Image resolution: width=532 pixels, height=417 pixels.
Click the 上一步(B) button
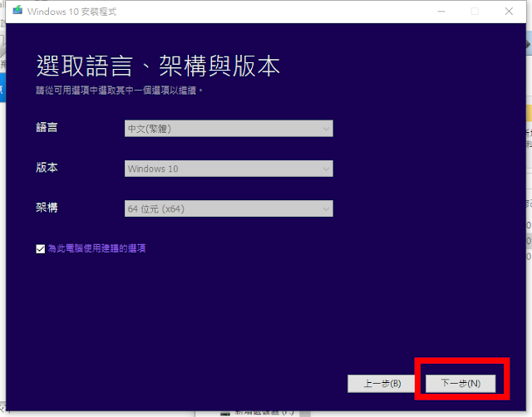pos(382,384)
